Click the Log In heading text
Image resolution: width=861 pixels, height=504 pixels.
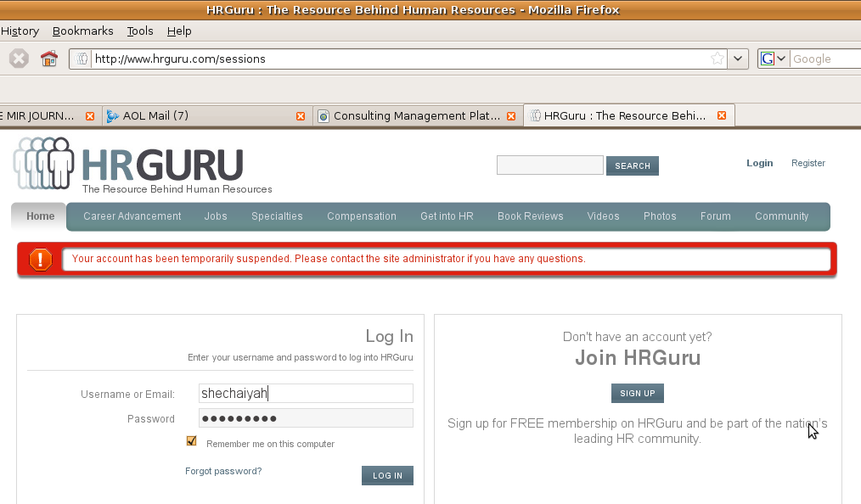(389, 336)
